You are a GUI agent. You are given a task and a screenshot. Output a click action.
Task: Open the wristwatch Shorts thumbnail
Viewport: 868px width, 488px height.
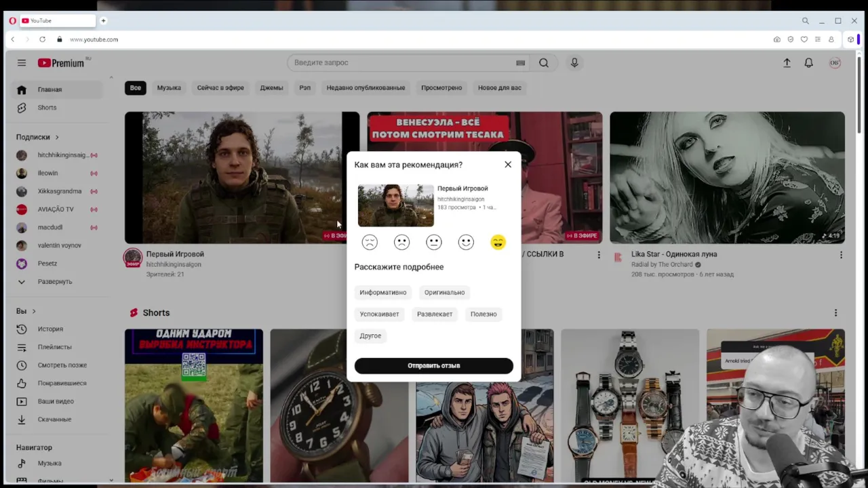click(339, 405)
